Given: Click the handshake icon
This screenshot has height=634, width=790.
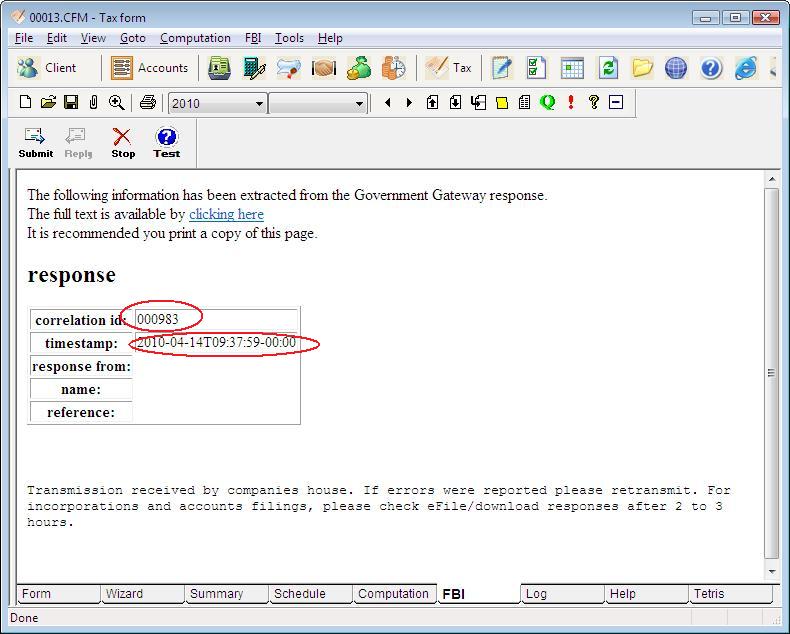Looking at the screenshot, I should click(323, 68).
